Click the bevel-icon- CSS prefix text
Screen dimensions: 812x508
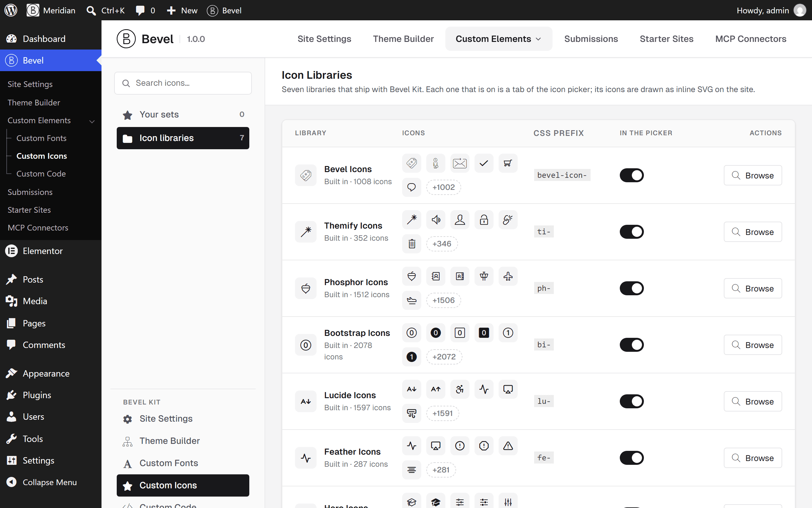(x=562, y=175)
